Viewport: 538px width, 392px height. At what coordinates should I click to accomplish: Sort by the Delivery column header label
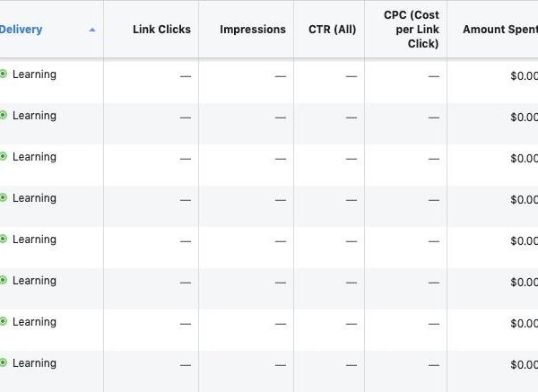point(21,30)
